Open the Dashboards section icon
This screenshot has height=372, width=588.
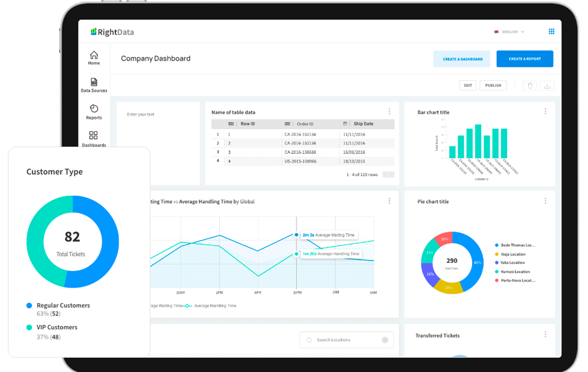point(94,135)
